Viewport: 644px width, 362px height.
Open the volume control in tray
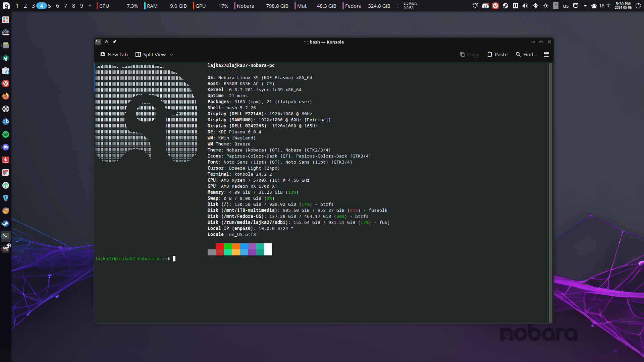click(526, 6)
